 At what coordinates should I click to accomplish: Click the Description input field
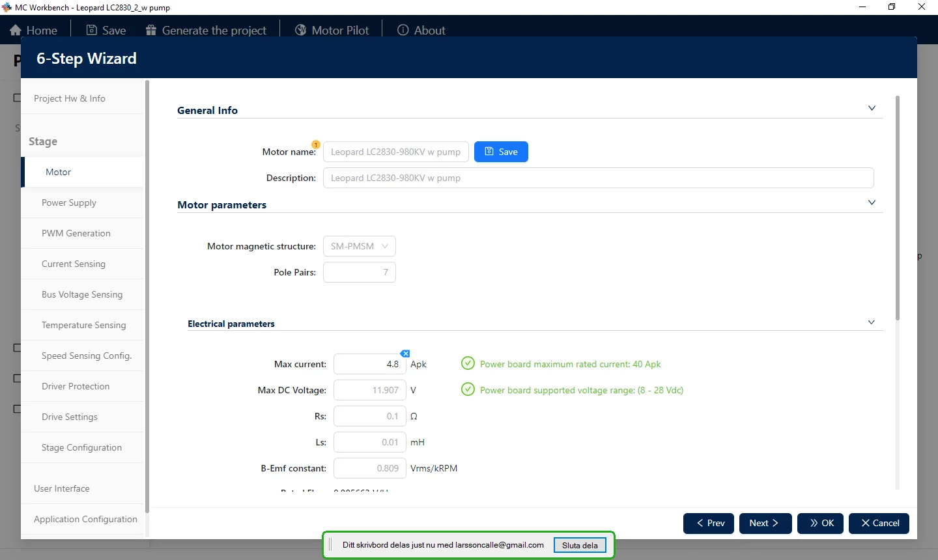click(x=599, y=178)
